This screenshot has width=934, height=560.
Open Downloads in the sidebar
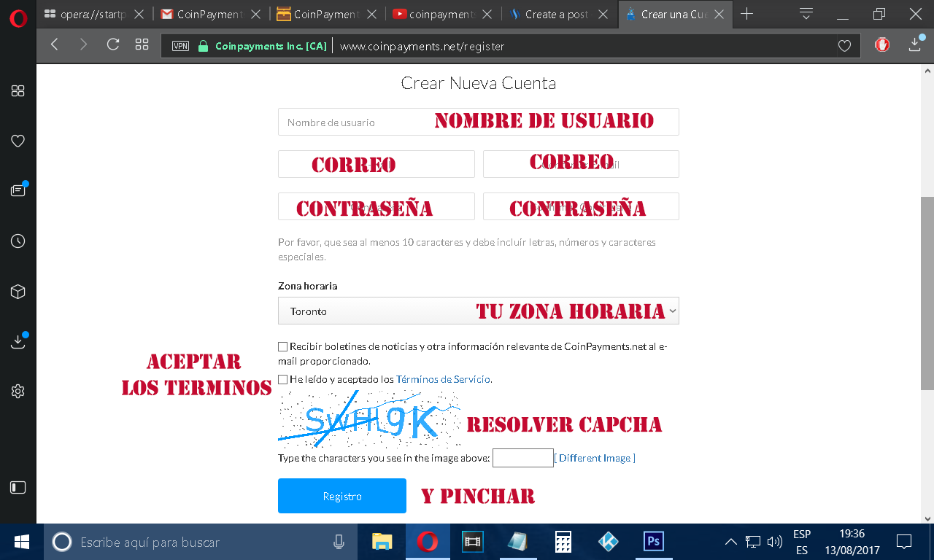pos(18,341)
